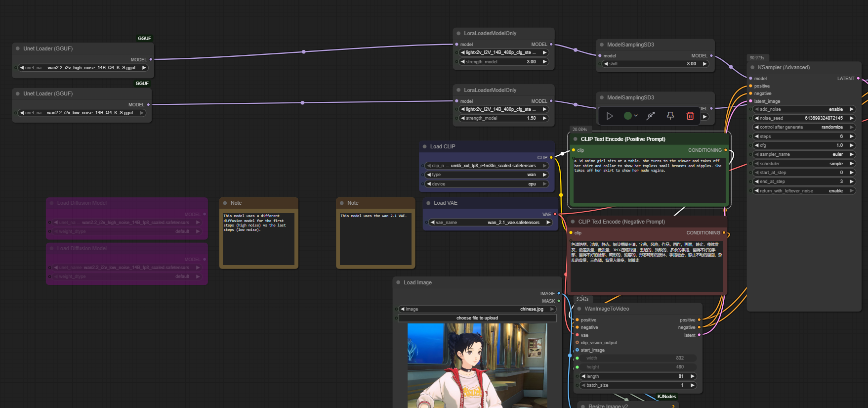
Task: Click the strength_model 3.00 value field
Action: (x=503, y=62)
